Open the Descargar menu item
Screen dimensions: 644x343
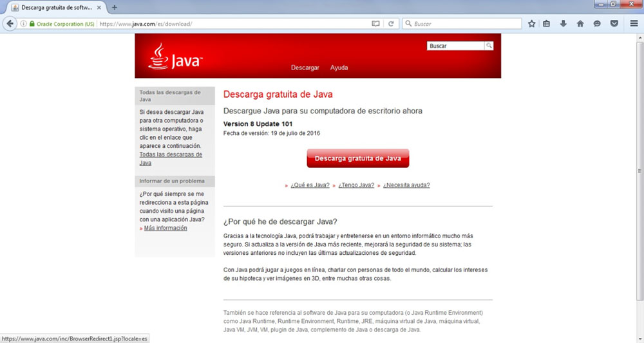coord(305,68)
